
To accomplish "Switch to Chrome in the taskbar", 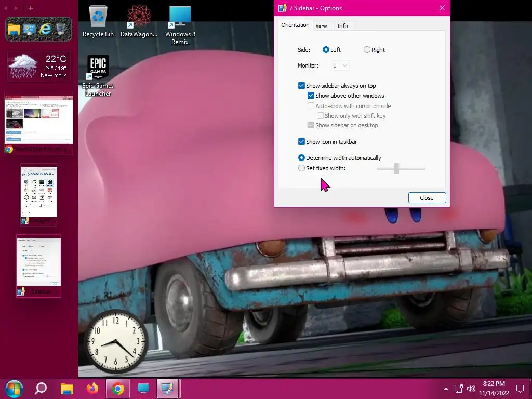I will tap(118, 389).
